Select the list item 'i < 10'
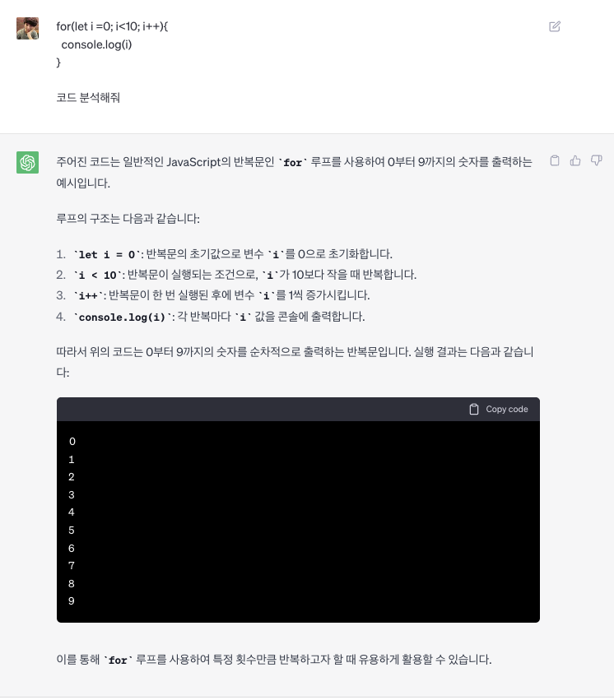Image resolution: width=614 pixels, height=700 pixels. click(x=236, y=275)
